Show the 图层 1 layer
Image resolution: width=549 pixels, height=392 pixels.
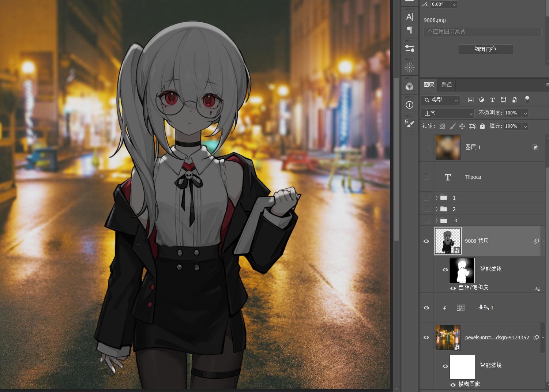(x=426, y=147)
